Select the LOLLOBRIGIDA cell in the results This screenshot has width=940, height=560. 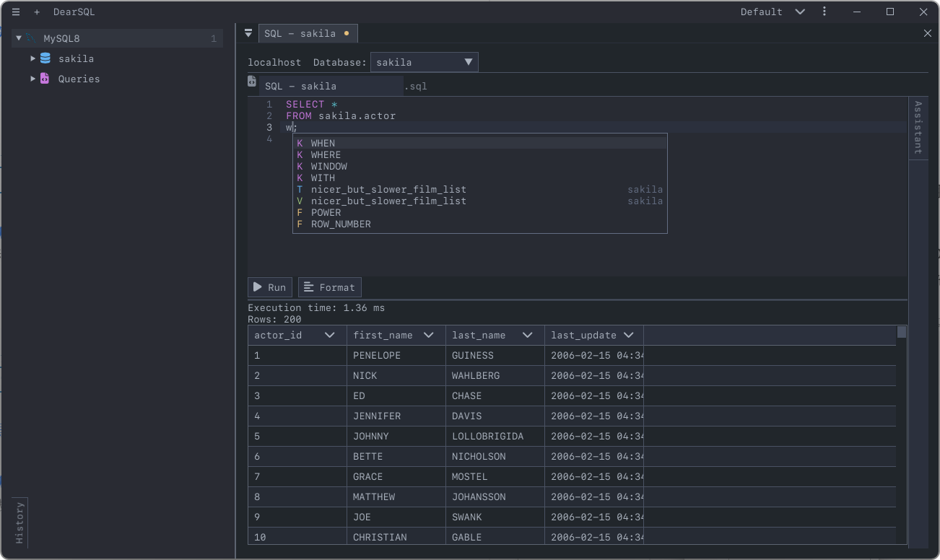coord(495,437)
